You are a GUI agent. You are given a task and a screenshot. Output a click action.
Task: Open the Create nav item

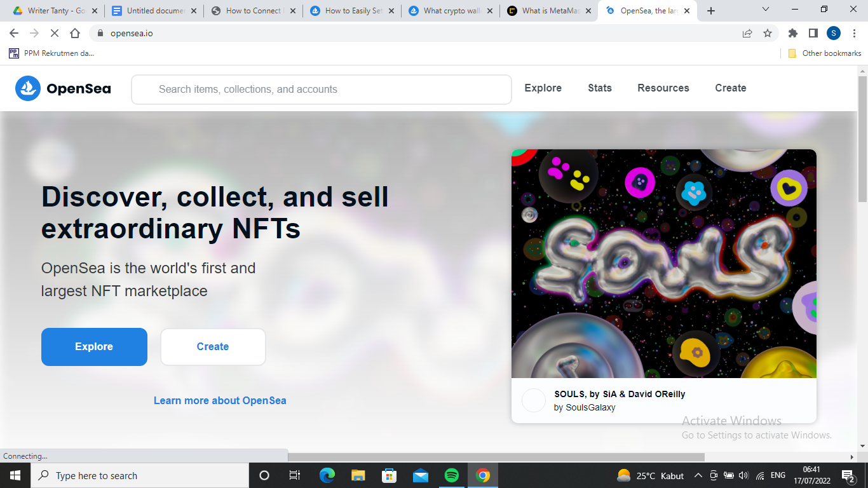click(731, 88)
